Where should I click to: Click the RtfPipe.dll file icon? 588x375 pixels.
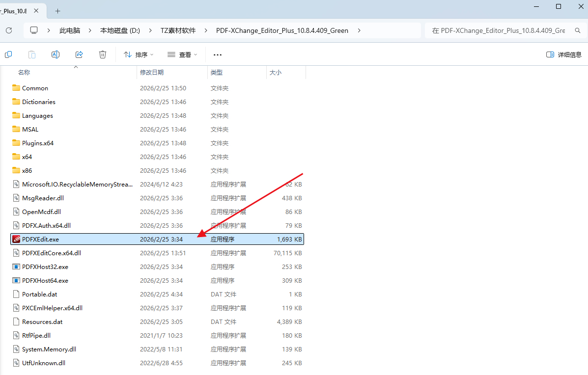pos(16,335)
